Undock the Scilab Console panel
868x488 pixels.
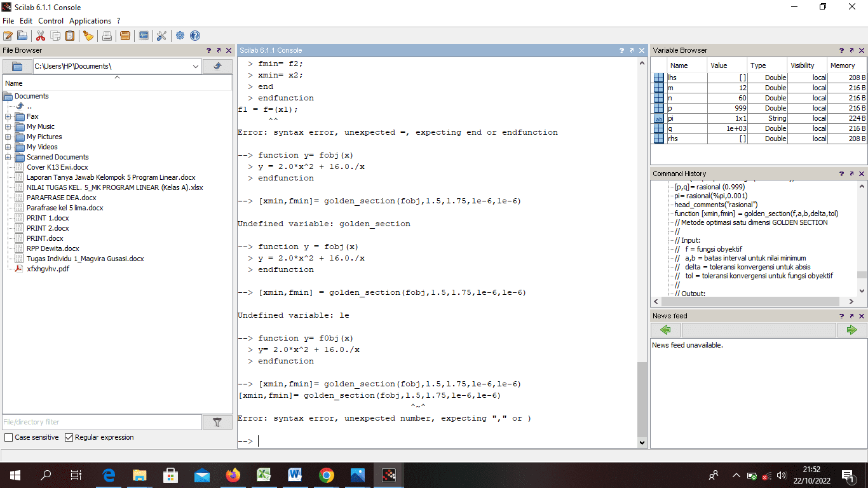[632, 50]
